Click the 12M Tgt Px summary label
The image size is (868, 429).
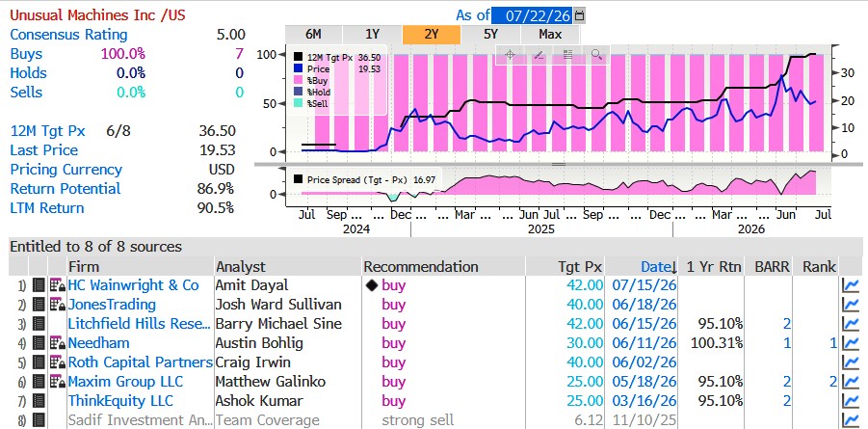[47, 131]
